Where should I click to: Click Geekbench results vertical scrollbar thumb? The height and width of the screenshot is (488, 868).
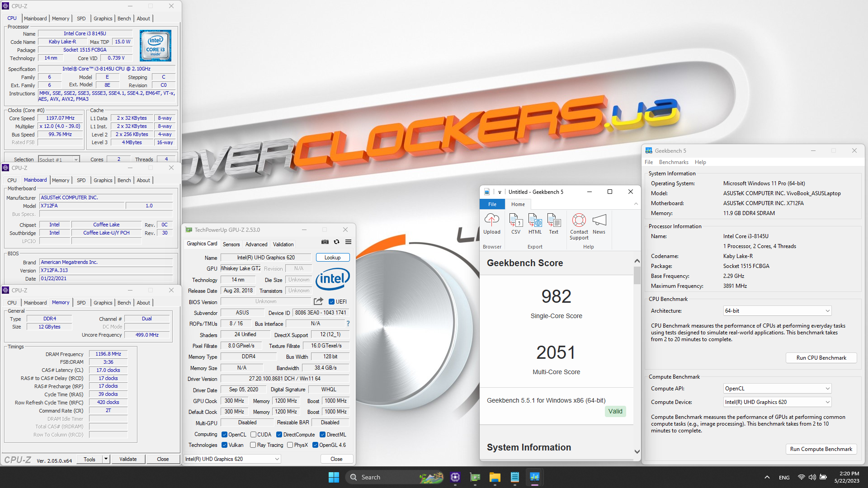point(637,276)
